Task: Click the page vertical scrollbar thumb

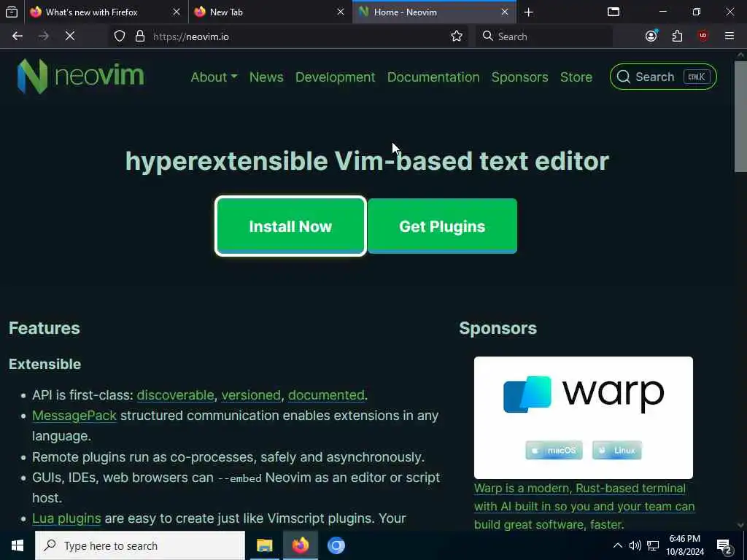Action: click(740, 117)
